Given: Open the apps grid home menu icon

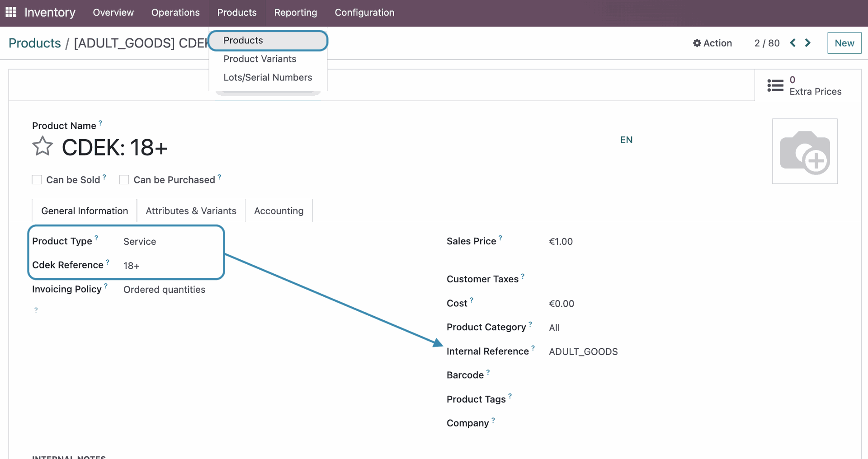Looking at the screenshot, I should pos(10,12).
